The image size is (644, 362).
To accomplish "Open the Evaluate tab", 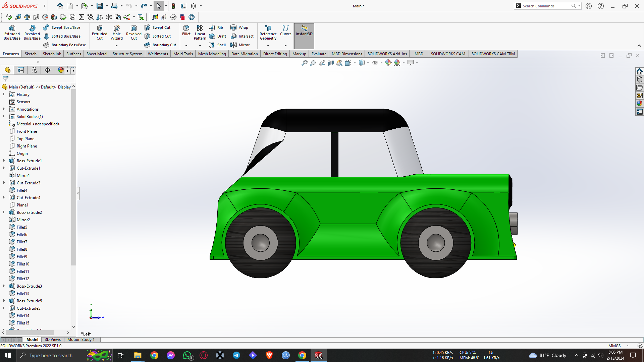I will pyautogui.click(x=319, y=54).
